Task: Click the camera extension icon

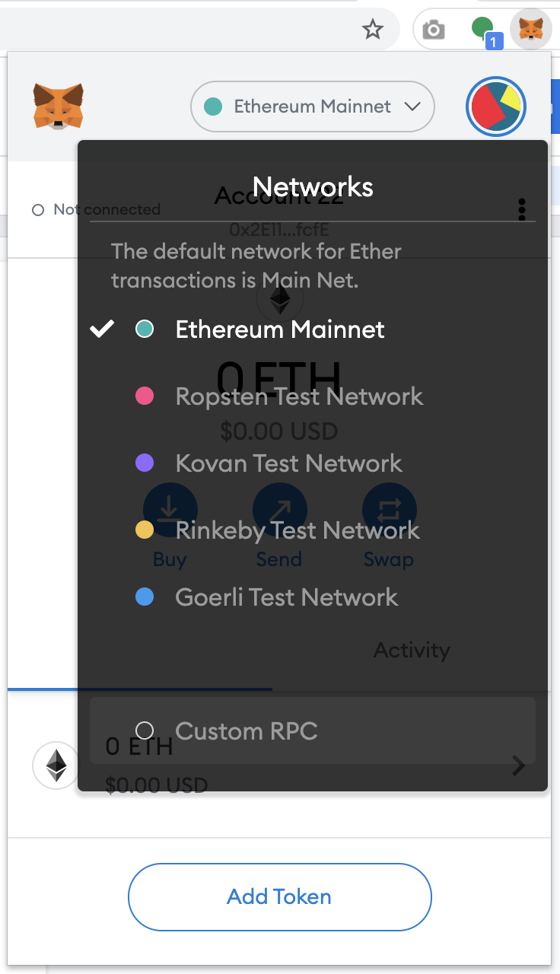Action: (x=434, y=30)
